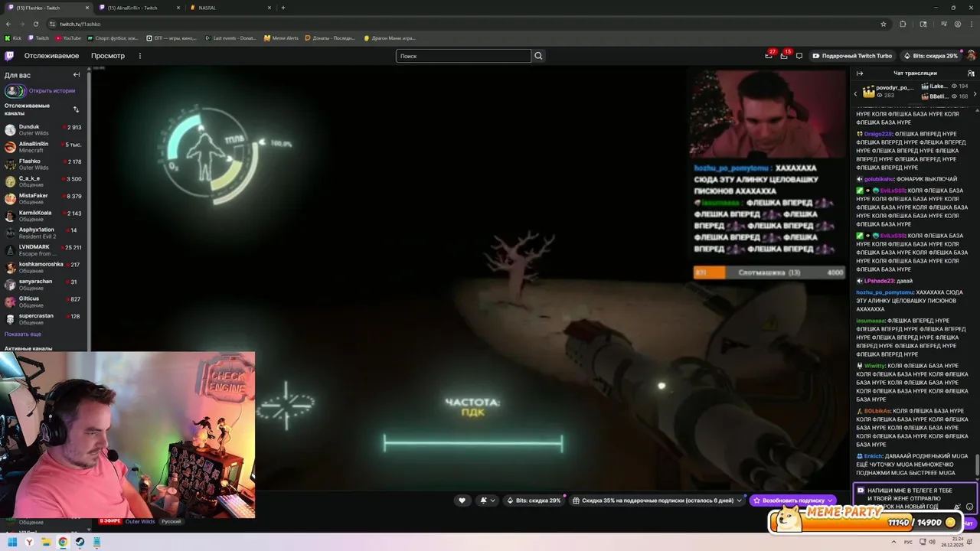
Task: Click the heart follow button under stream
Action: tap(462, 500)
